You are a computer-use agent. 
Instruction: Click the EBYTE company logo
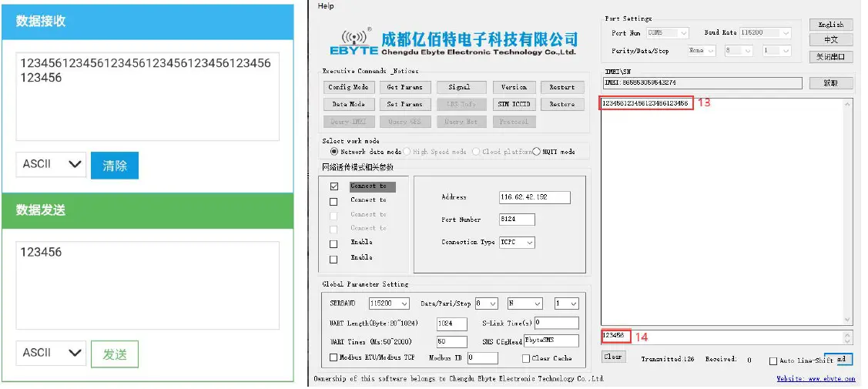pos(453,42)
